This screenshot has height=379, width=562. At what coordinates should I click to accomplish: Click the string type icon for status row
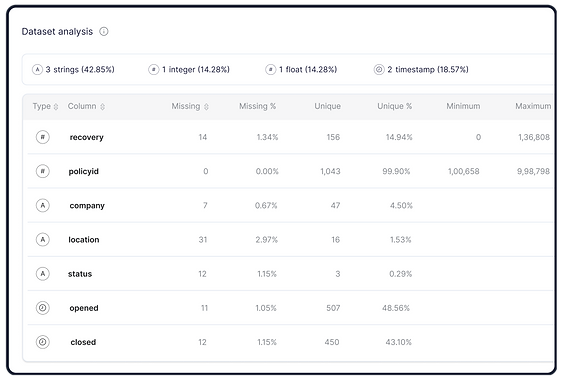pos(43,274)
